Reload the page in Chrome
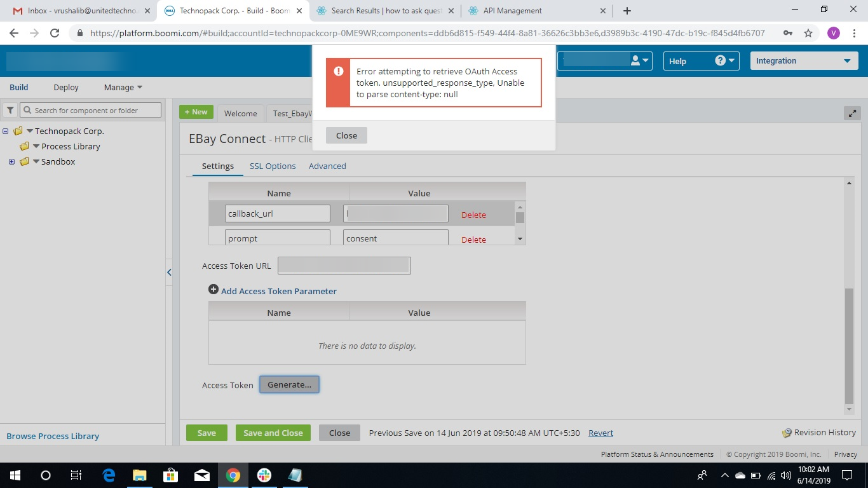The width and height of the screenshot is (868, 488). (55, 33)
